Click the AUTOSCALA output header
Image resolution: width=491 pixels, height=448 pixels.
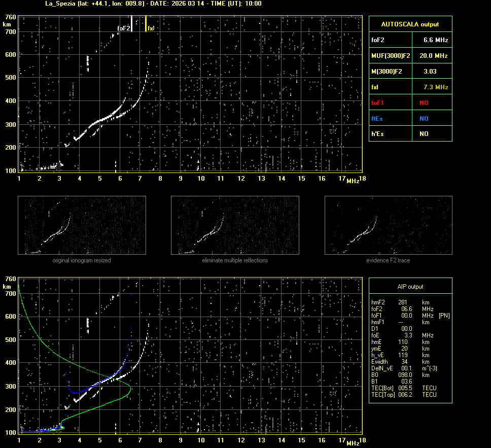(x=410, y=24)
